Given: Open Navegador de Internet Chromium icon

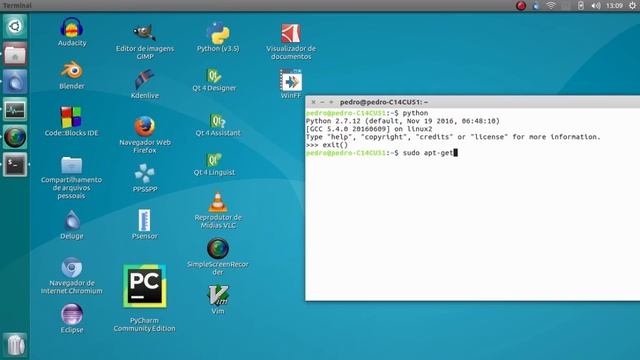Looking at the screenshot, I should [72, 268].
